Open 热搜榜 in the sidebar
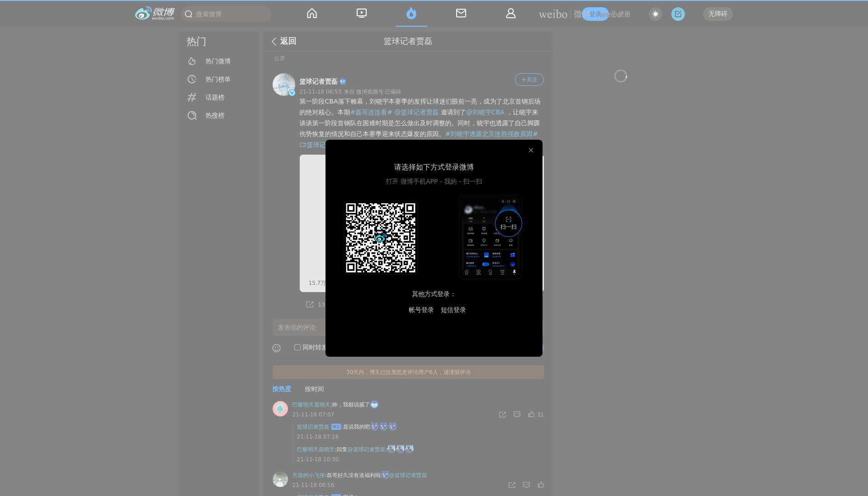This screenshot has width=868, height=496. [x=215, y=115]
